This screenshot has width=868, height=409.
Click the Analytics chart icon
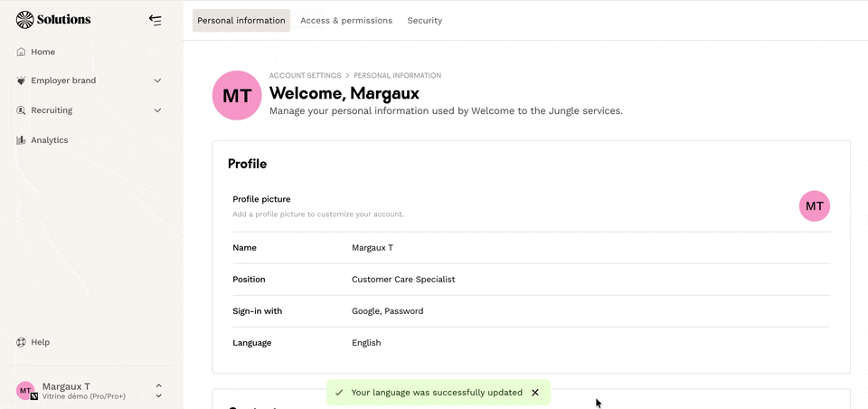[21, 140]
